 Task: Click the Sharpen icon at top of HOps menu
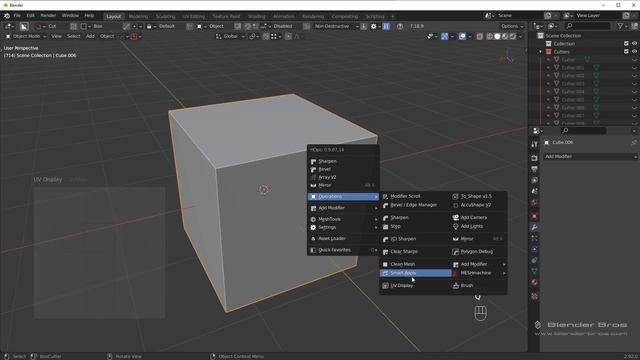pyautogui.click(x=313, y=162)
